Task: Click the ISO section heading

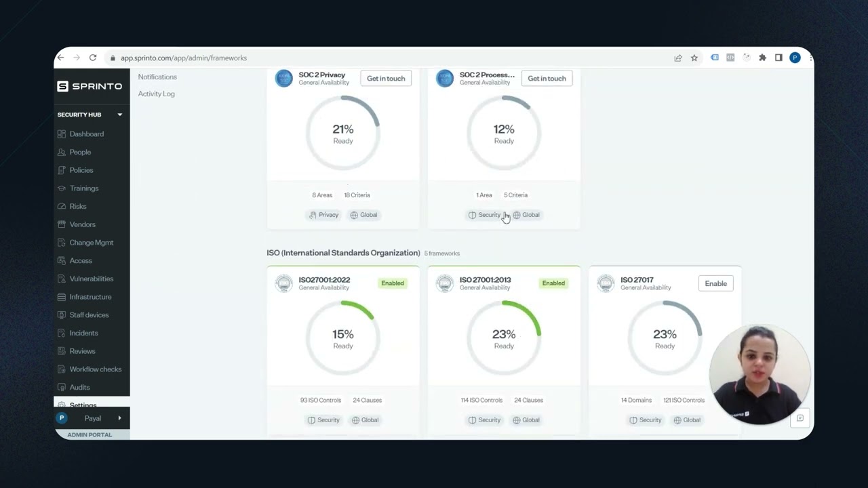Action: [343, 253]
